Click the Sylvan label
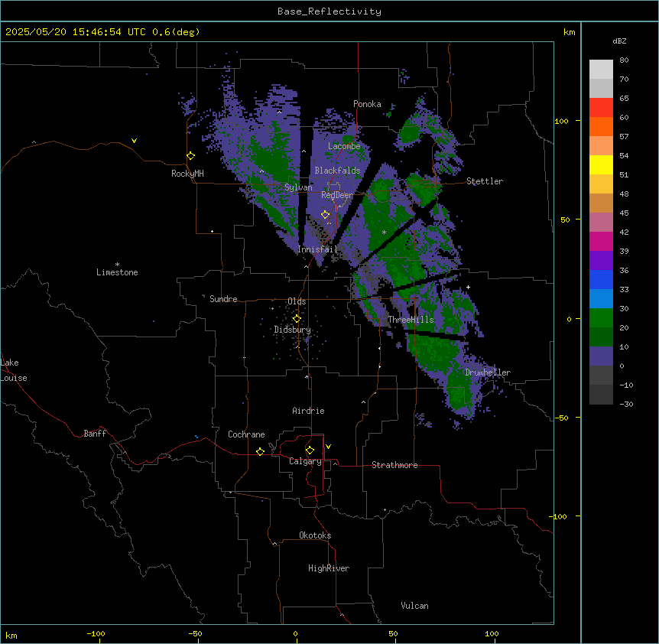Screen dimensions: 659x644 tap(298, 187)
